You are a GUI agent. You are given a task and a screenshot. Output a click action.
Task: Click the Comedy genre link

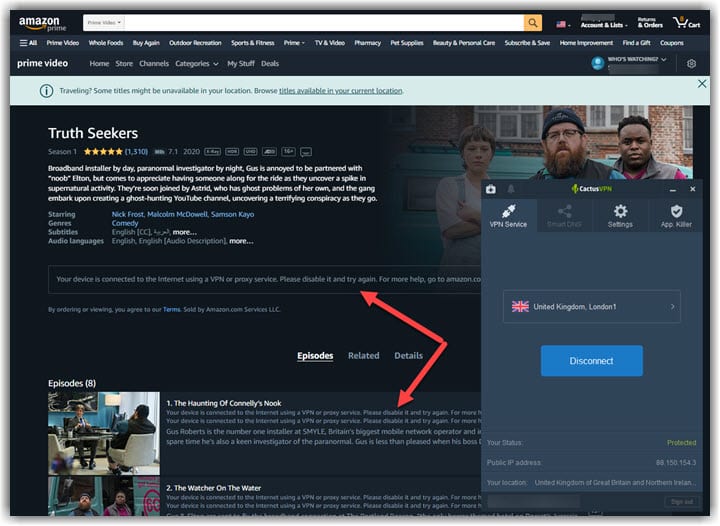(125, 223)
